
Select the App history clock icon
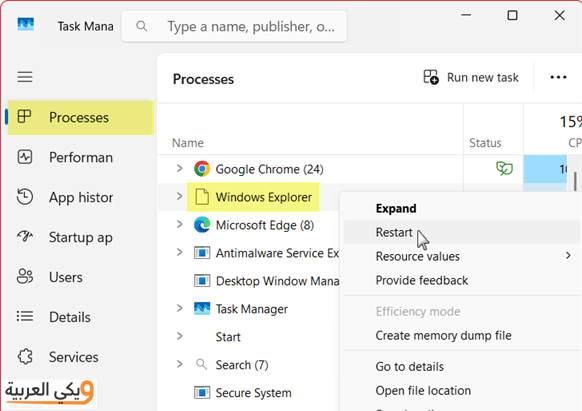tap(25, 197)
